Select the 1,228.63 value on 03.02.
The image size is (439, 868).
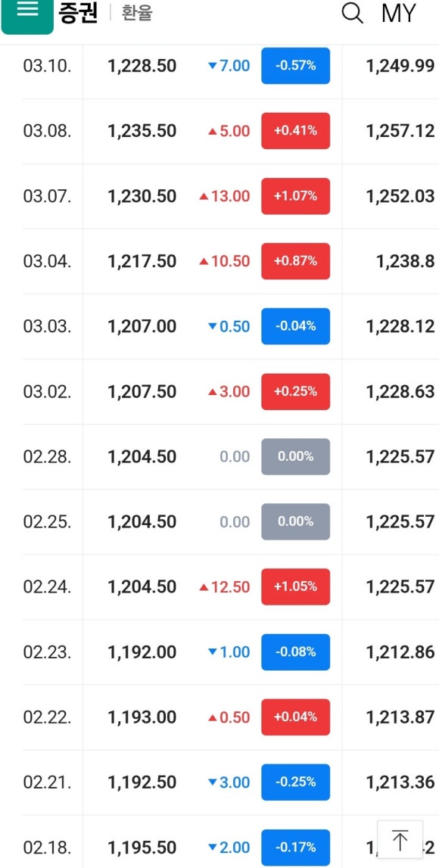coord(400,391)
